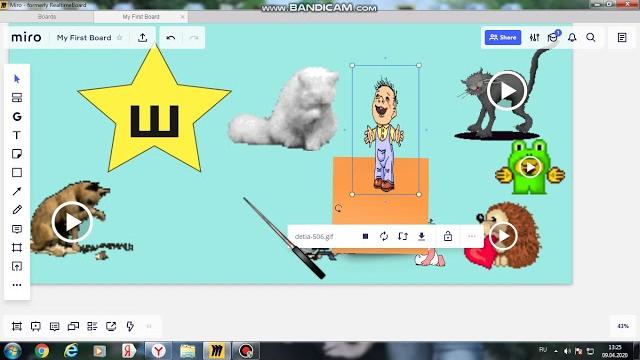Toggle the lock on detia-506.gif
This screenshot has width=640, height=360.
coord(448,236)
